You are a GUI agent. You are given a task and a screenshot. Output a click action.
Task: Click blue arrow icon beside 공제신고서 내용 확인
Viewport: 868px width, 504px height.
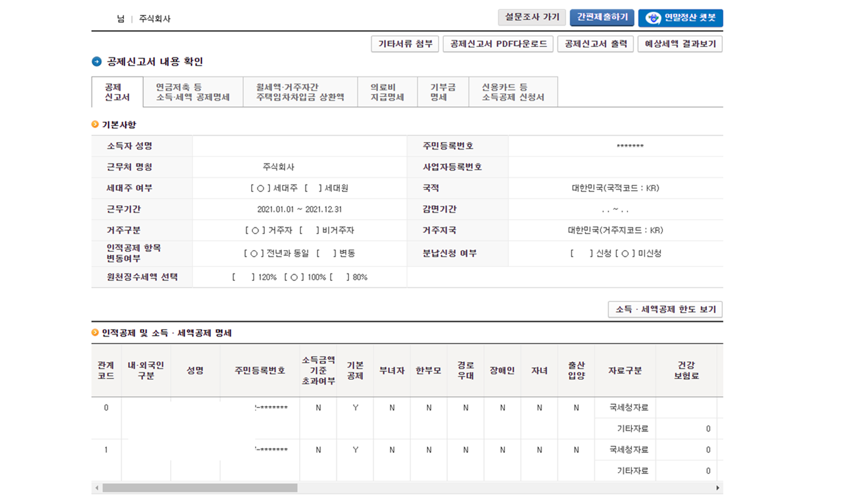point(97,62)
